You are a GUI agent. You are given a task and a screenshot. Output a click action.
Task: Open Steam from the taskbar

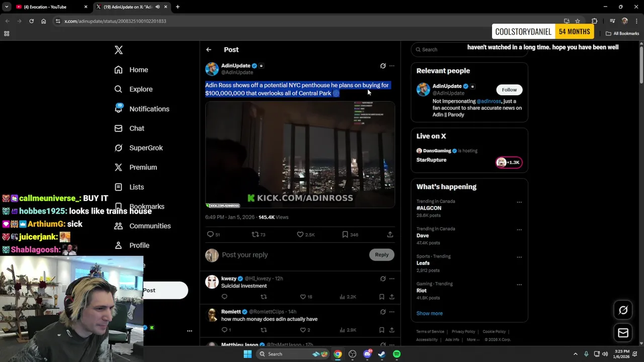click(x=382, y=354)
